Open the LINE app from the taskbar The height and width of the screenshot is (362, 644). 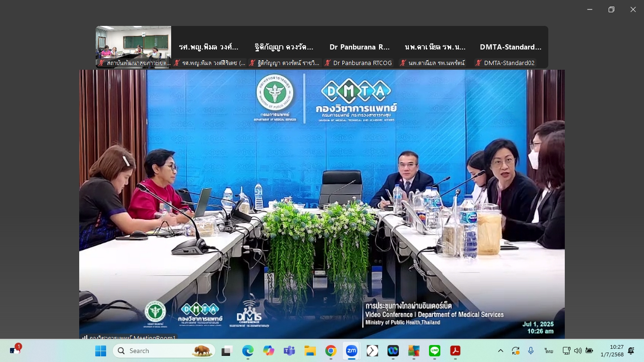(434, 351)
